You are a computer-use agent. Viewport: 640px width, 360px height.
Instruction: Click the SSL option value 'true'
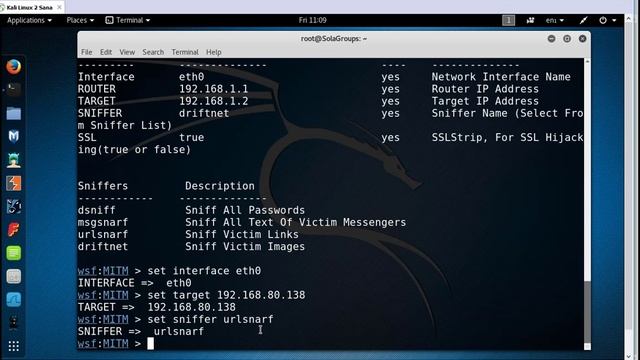pyautogui.click(x=191, y=138)
